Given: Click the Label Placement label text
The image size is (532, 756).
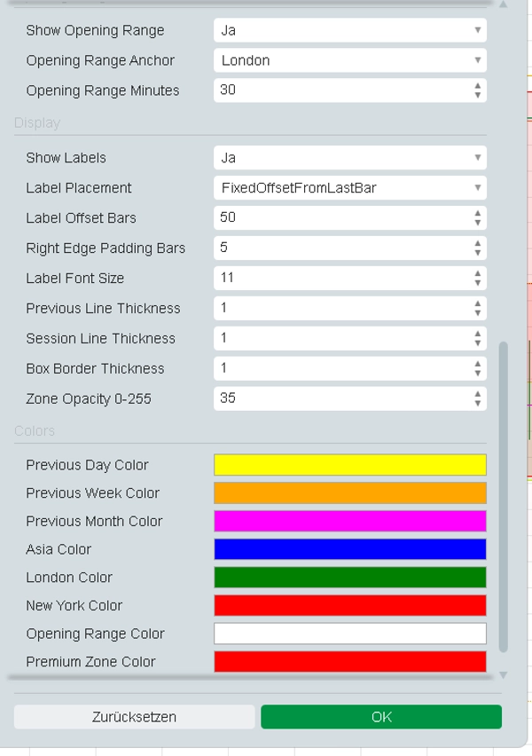Looking at the screenshot, I should (x=79, y=187).
